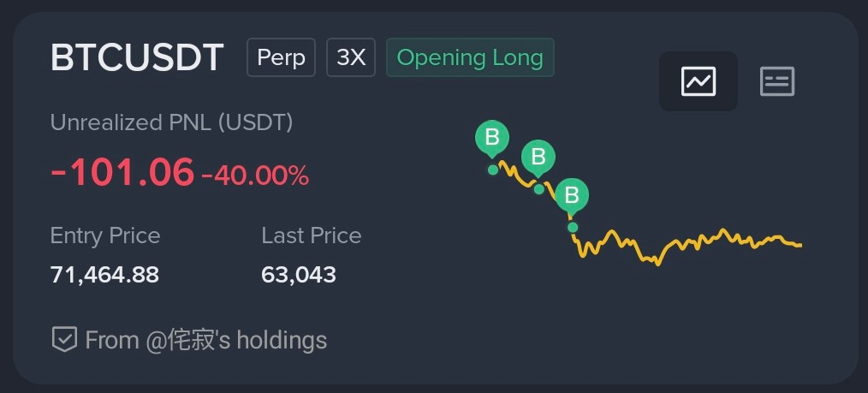Click the green dot below first buy marker
868x393 pixels.
493,170
